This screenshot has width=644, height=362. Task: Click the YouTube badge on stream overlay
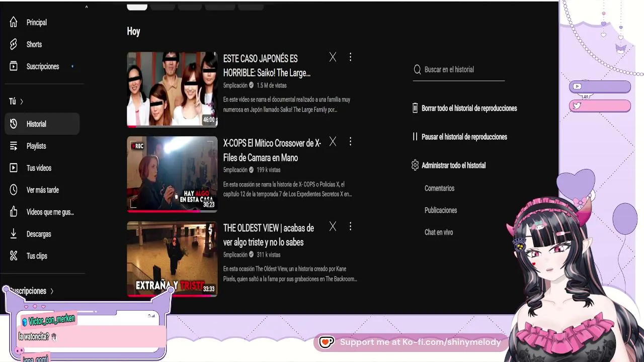coord(577,86)
